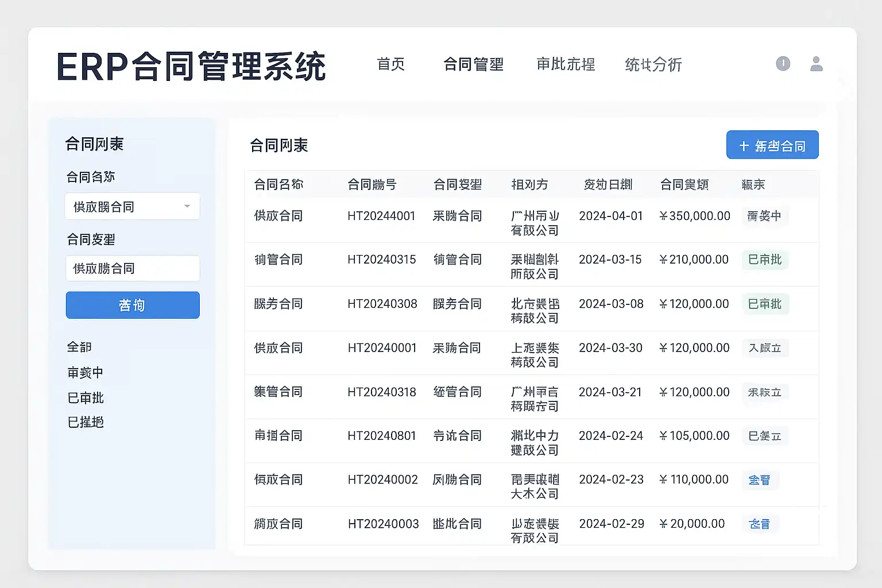
Task: Open the 统计分析 navigation tab
Action: click(653, 64)
